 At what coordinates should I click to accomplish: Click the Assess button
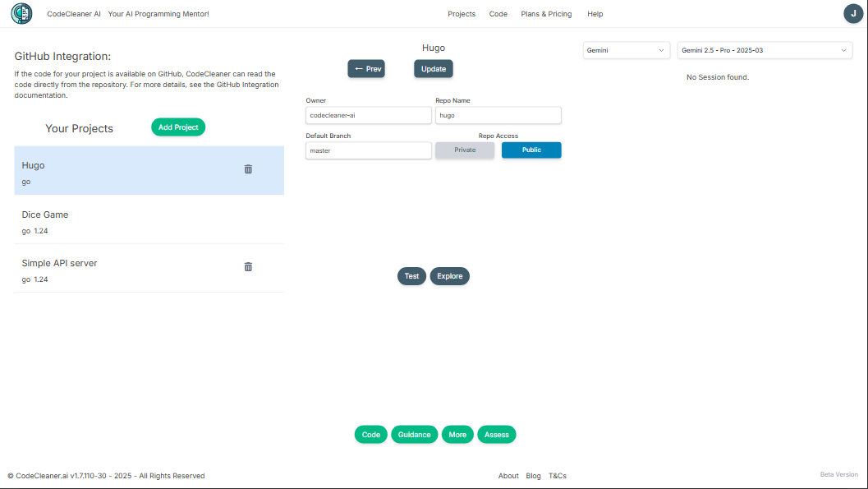click(497, 435)
